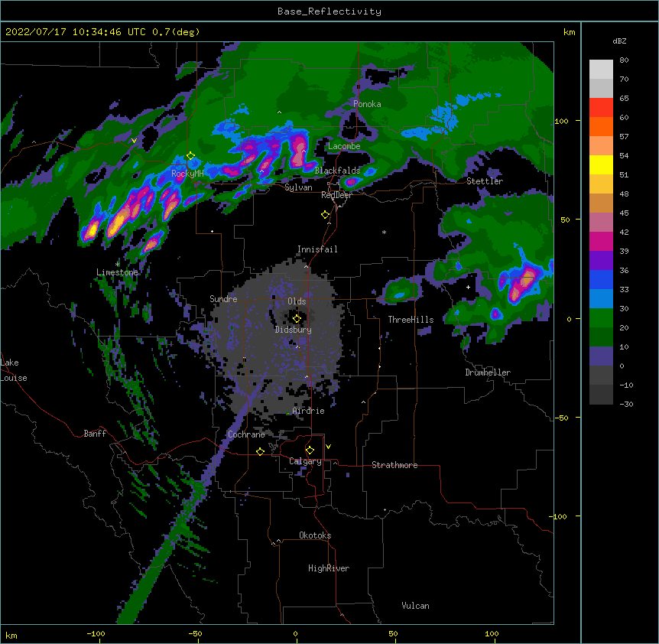
Task: Select the Ponoka city label
Action: point(367,104)
